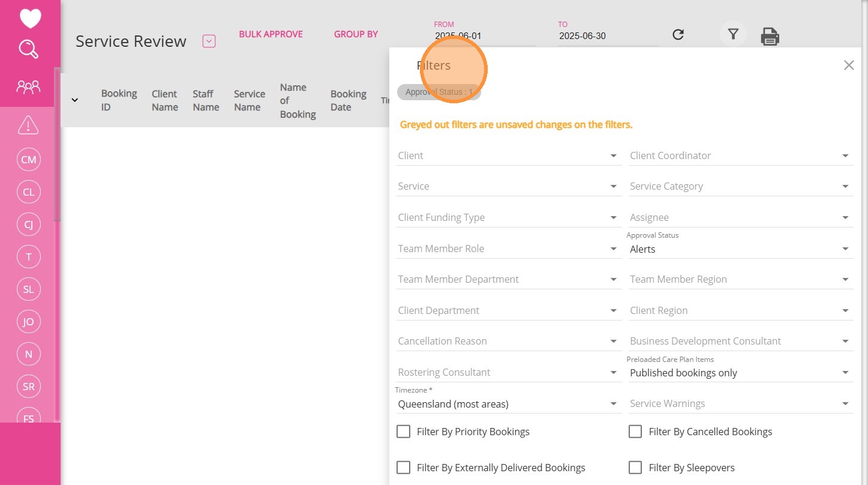Toggle the funnel filter icon

coord(733,35)
